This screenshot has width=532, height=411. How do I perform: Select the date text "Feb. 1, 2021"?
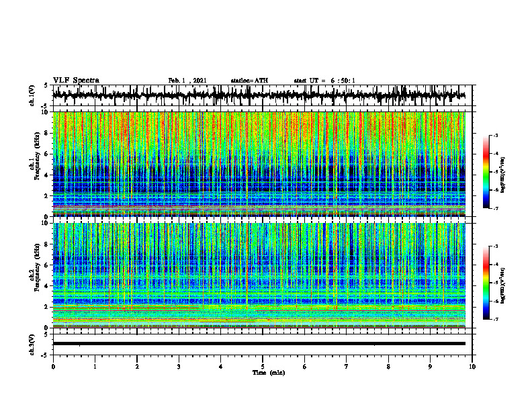pos(187,81)
